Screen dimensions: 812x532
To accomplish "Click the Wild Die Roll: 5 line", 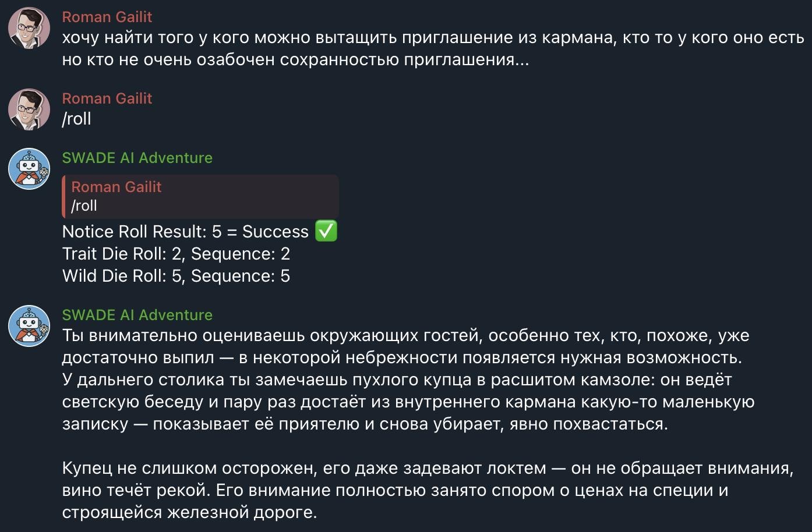I will pyautogui.click(x=175, y=276).
